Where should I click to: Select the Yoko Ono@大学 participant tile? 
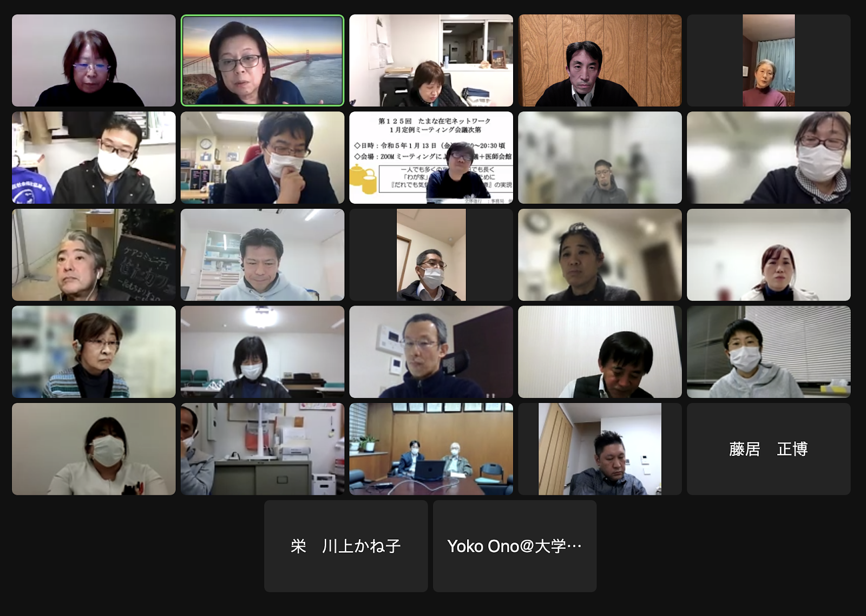515,546
